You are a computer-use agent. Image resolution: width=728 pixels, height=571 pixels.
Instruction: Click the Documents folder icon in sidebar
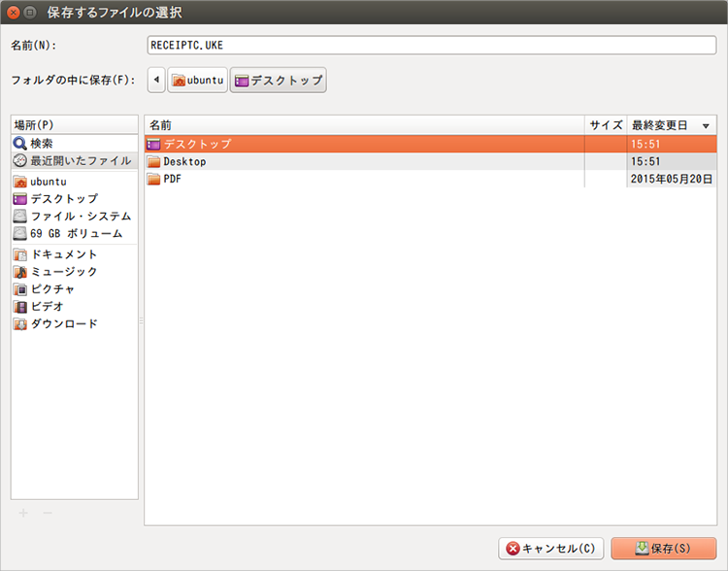(x=20, y=254)
